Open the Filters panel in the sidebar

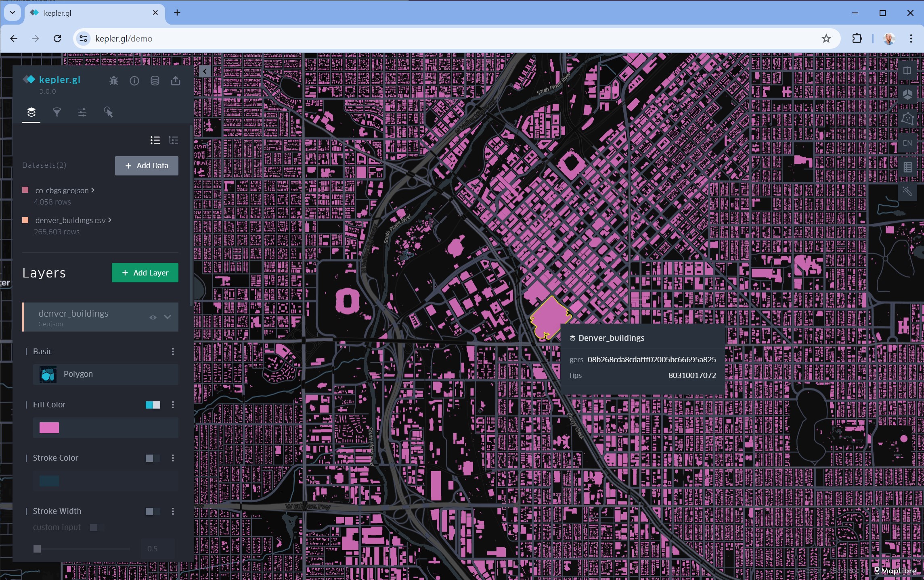(x=57, y=112)
